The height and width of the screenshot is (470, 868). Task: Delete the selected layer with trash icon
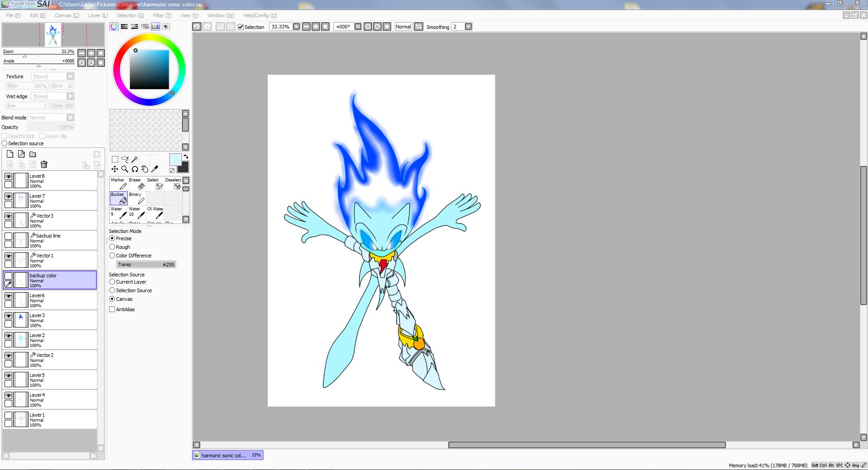[44, 165]
